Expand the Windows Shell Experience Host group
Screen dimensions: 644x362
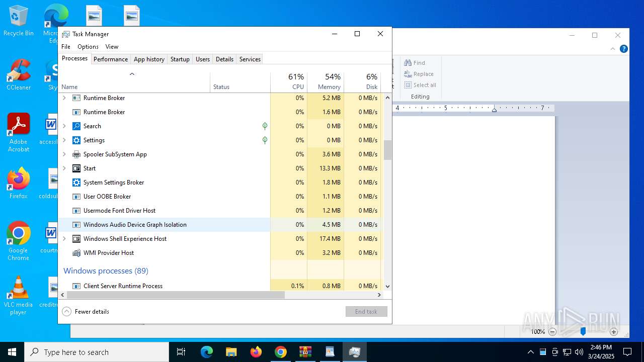pos(64,239)
